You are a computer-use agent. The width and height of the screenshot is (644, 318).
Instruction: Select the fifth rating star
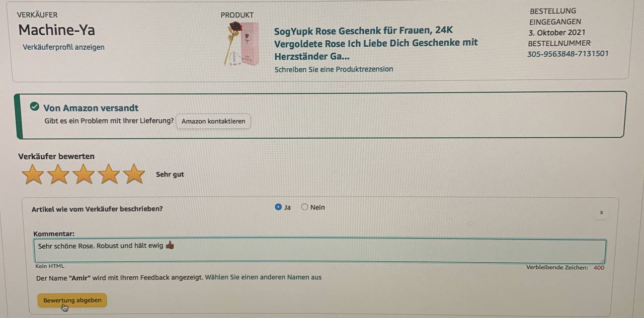coord(134,174)
